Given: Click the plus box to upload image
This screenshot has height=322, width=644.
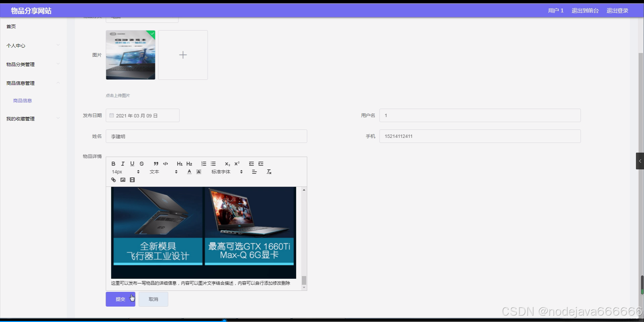Looking at the screenshot, I should tap(183, 55).
